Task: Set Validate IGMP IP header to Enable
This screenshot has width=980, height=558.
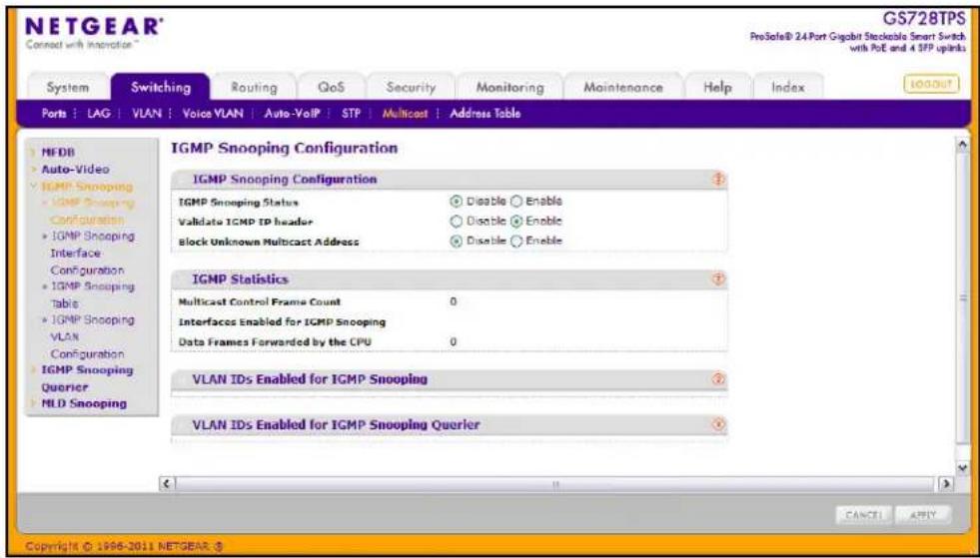Action: [516, 222]
